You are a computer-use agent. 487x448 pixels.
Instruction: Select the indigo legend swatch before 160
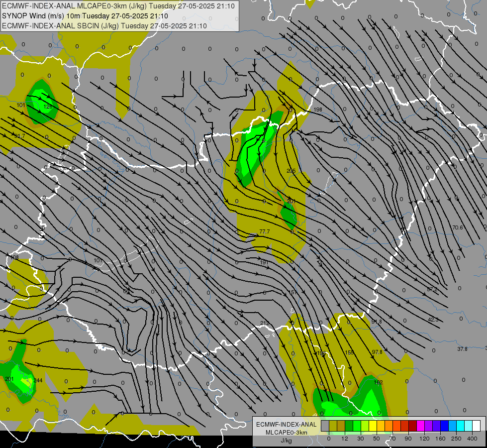coord(437,426)
